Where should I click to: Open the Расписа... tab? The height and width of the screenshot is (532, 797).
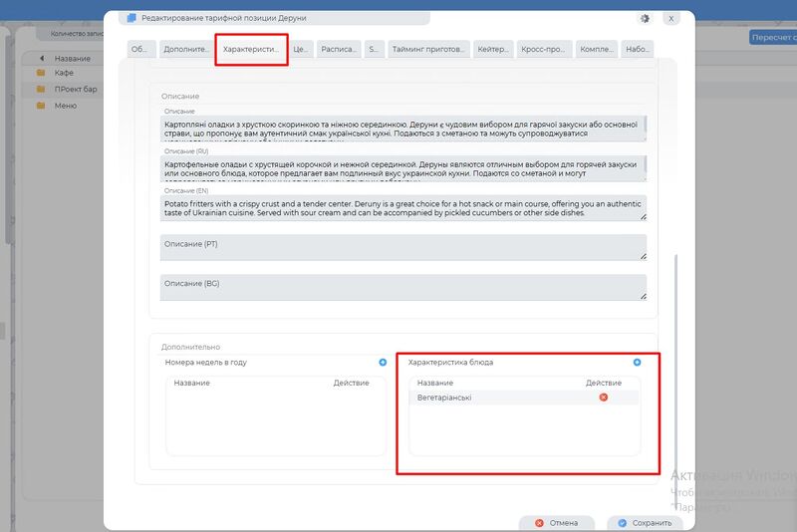tap(339, 49)
